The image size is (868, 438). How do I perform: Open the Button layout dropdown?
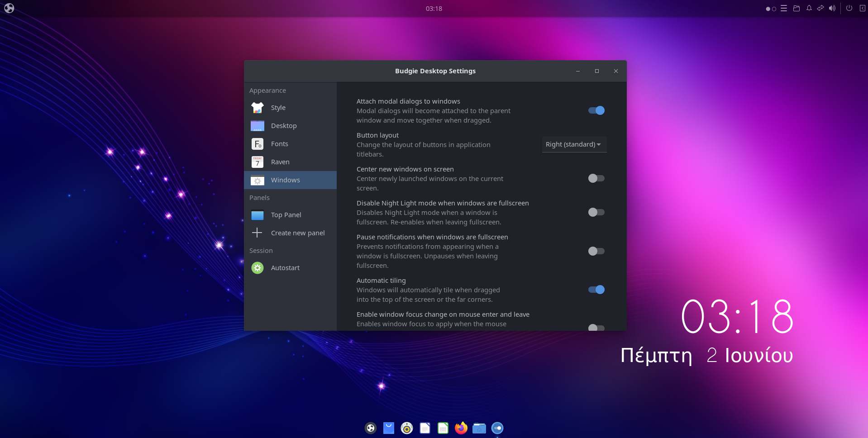coord(573,144)
